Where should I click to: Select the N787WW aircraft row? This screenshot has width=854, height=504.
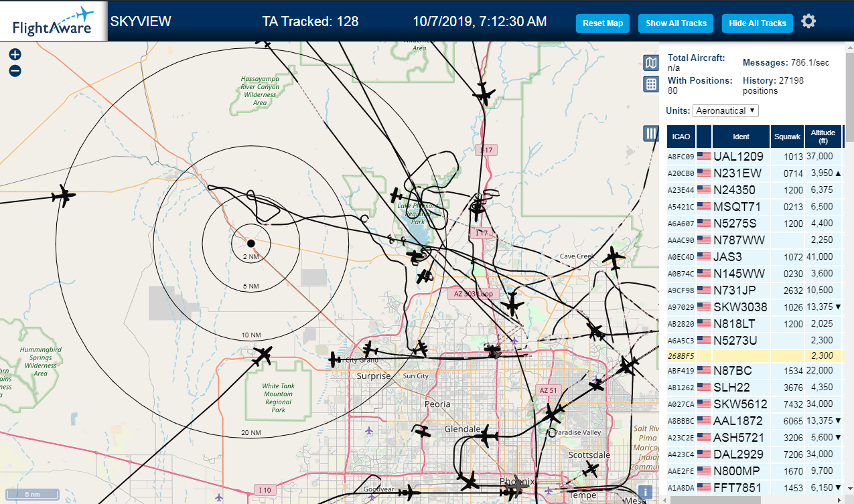tap(756, 240)
